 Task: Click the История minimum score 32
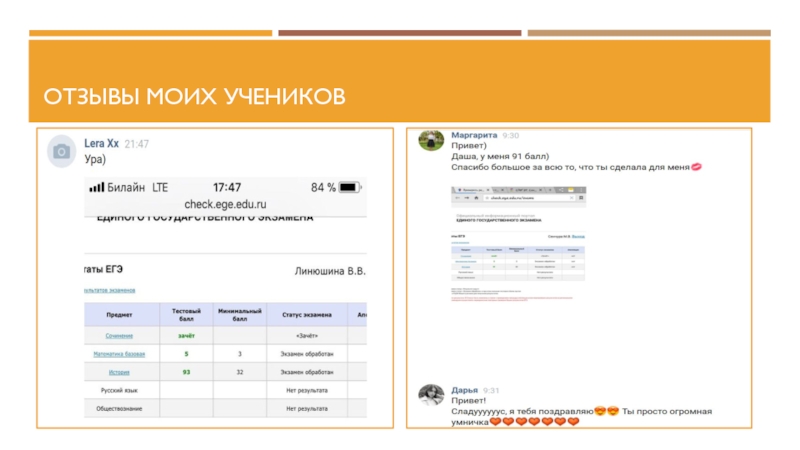point(240,372)
